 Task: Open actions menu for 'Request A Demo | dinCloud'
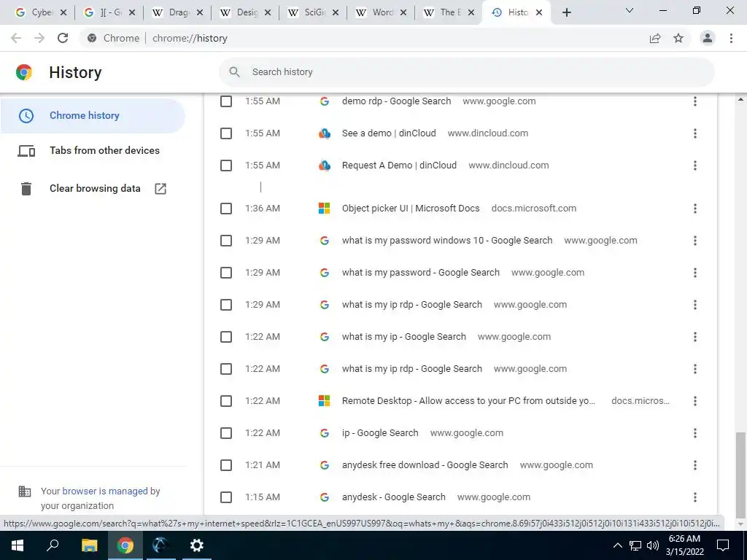pos(695,166)
